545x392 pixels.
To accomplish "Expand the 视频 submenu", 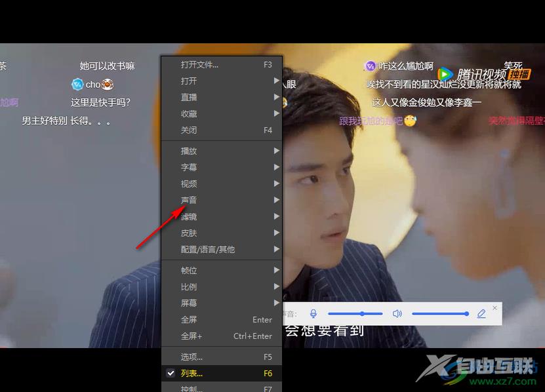I will click(222, 184).
